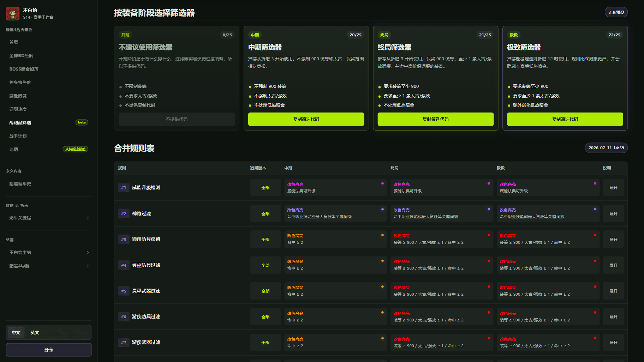Click the 极致 stage tag
Image resolution: width=644 pixels, height=362 pixels.
(514, 35)
